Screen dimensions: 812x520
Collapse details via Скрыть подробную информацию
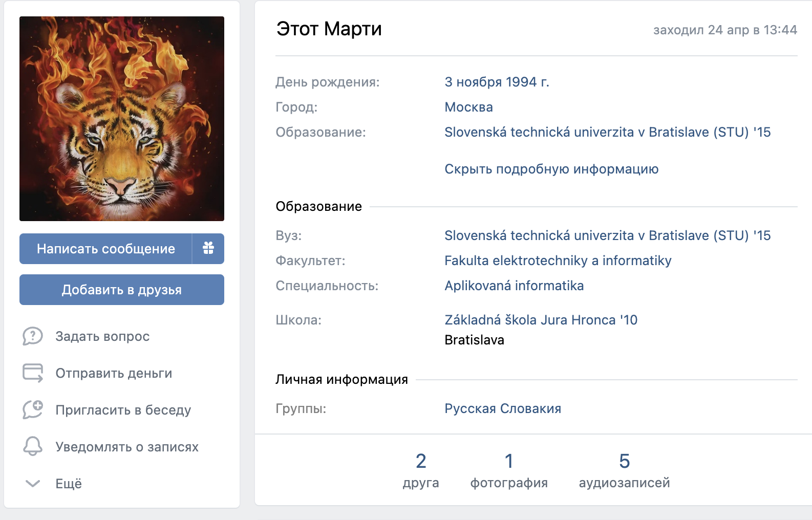(551, 169)
